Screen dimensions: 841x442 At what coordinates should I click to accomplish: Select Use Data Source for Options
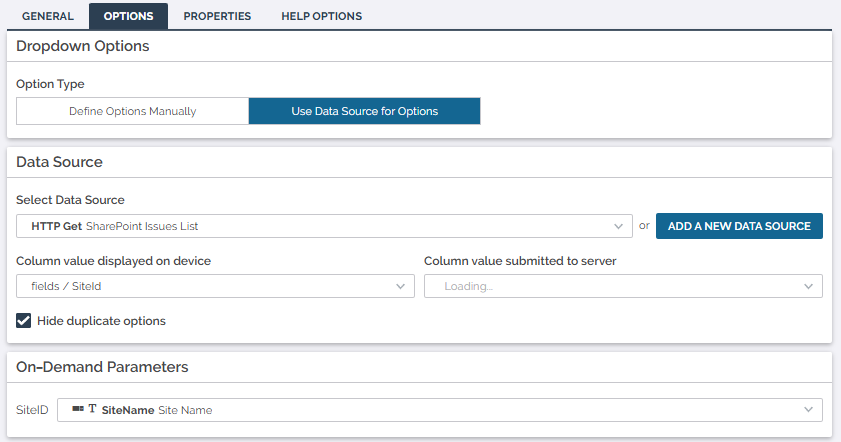click(364, 111)
